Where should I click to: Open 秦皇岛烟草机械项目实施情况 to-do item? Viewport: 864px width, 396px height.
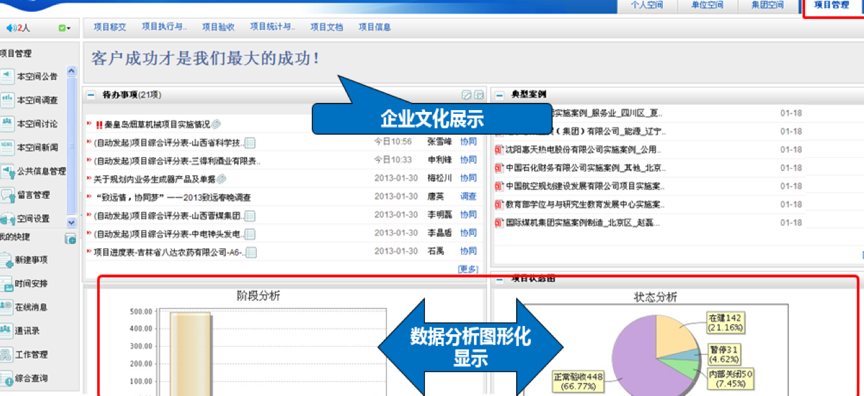pyautogui.click(x=158, y=124)
